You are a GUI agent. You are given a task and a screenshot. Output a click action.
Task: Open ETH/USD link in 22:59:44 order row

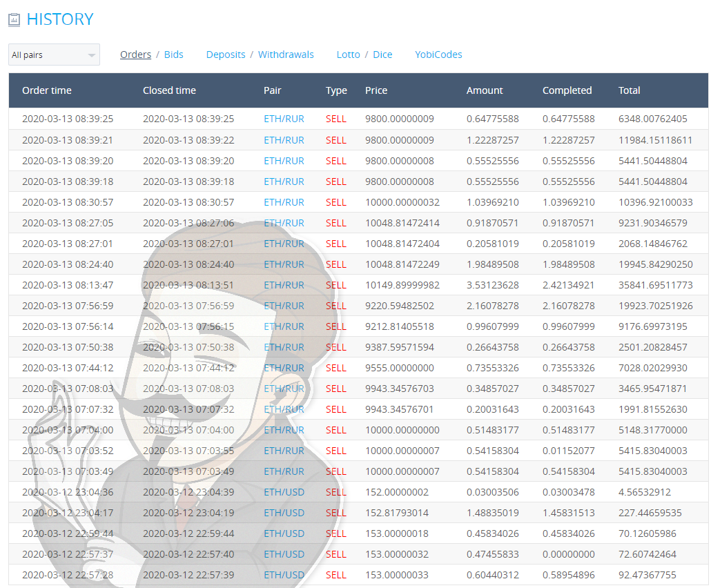pos(284,533)
